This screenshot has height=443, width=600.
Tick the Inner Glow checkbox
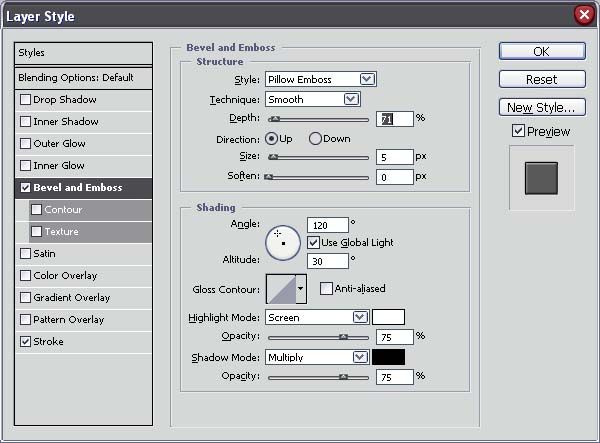coord(25,166)
